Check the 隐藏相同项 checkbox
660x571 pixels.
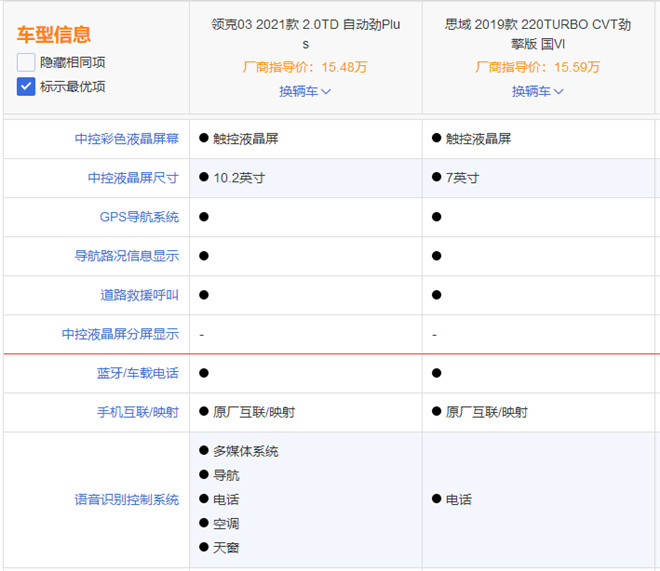tap(26, 62)
